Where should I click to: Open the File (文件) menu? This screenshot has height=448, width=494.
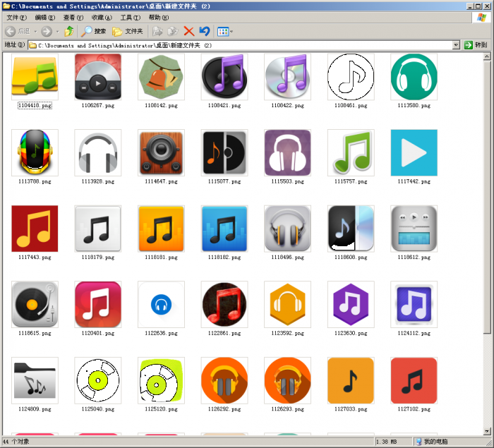pos(17,18)
